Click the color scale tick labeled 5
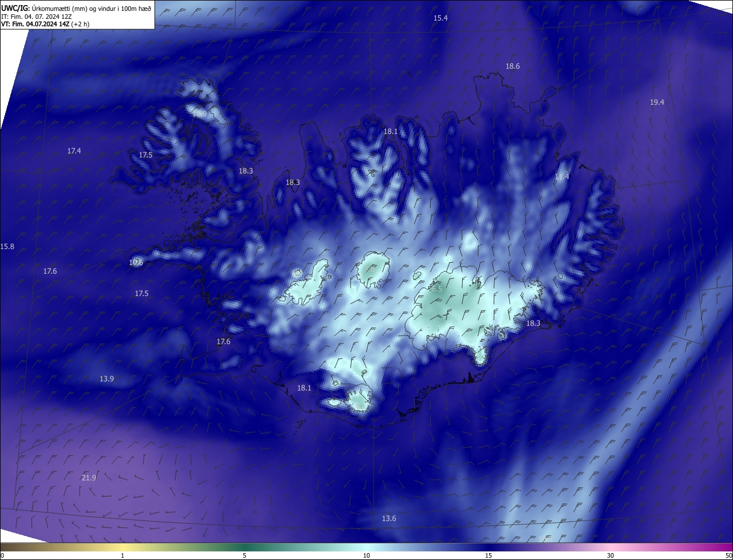Image resolution: width=733 pixels, height=560 pixels. coord(245,555)
